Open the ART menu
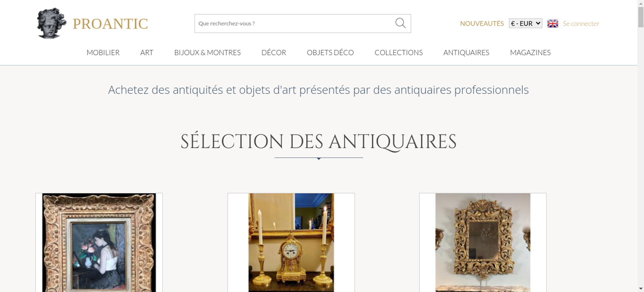This screenshot has height=292, width=644. 147,52
